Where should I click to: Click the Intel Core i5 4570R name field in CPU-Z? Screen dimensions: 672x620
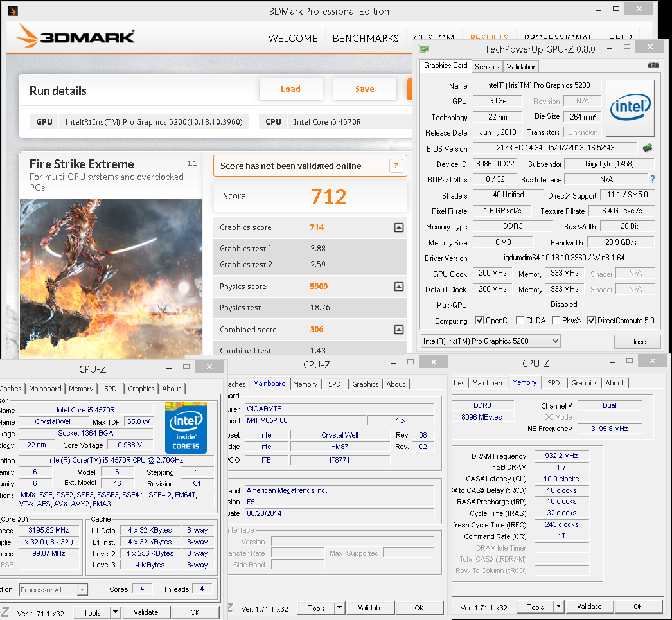coord(85,410)
